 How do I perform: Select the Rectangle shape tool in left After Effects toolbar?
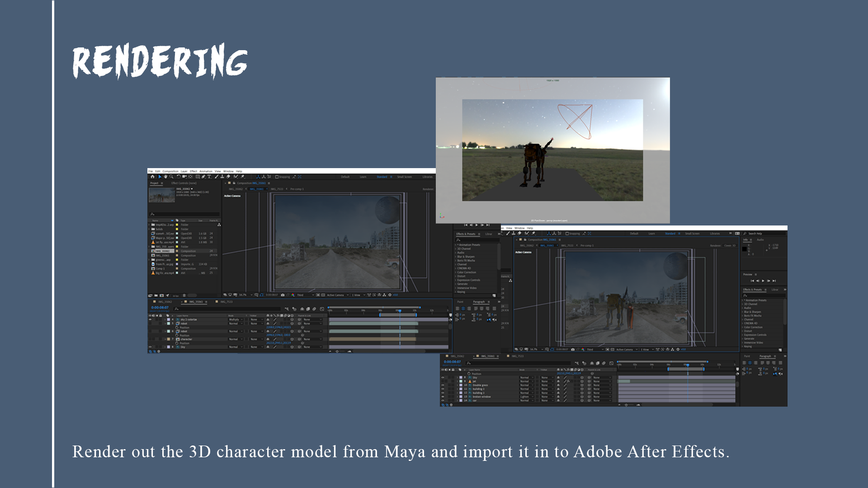(198, 177)
